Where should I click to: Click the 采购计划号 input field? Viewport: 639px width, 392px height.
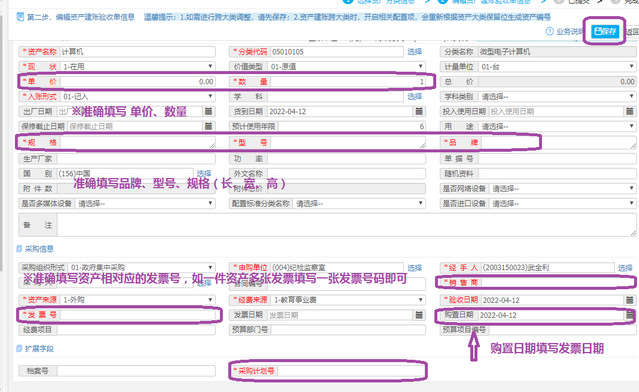(x=351, y=371)
